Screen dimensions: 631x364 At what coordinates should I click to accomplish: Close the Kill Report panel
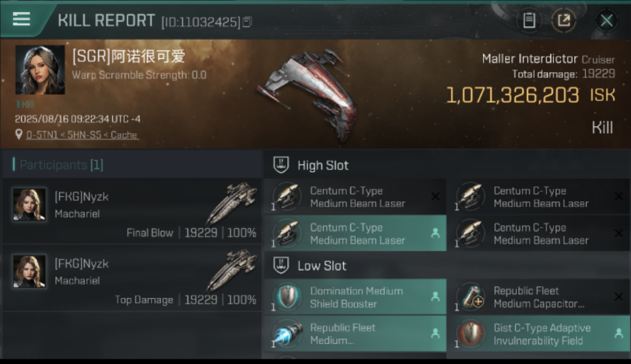click(x=606, y=20)
